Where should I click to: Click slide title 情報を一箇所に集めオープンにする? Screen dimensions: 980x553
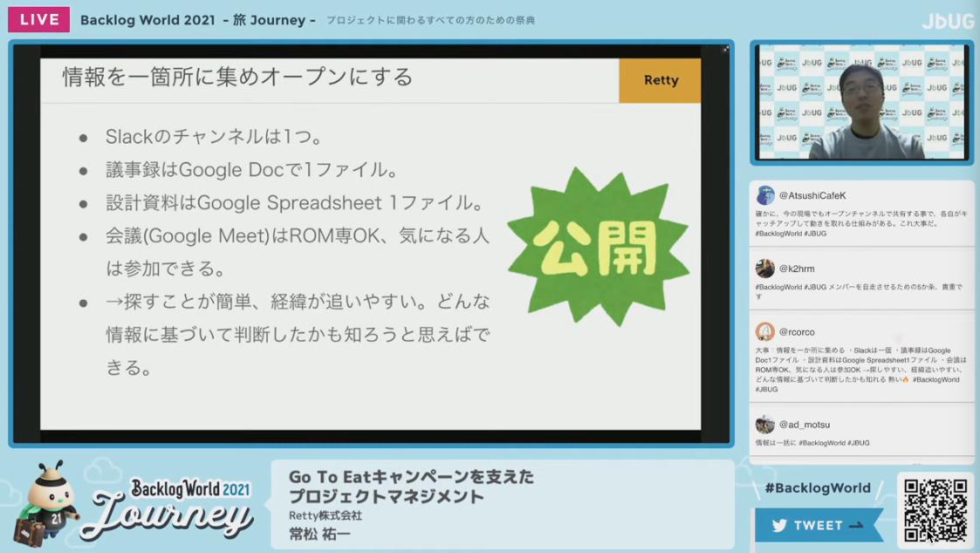pyautogui.click(x=238, y=77)
